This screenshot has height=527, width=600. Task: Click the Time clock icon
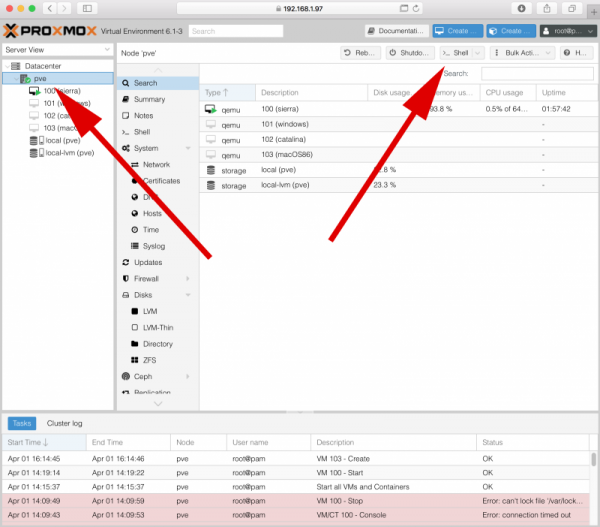tap(135, 230)
